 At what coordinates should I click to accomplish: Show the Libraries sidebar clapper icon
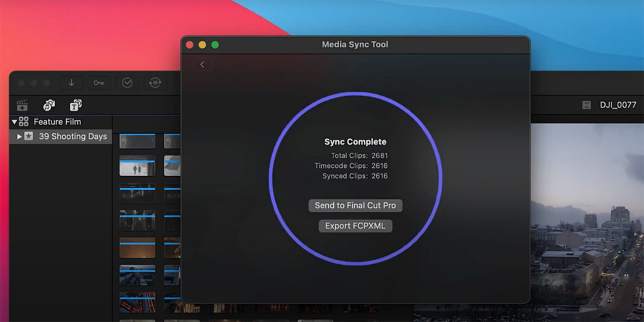(22, 105)
